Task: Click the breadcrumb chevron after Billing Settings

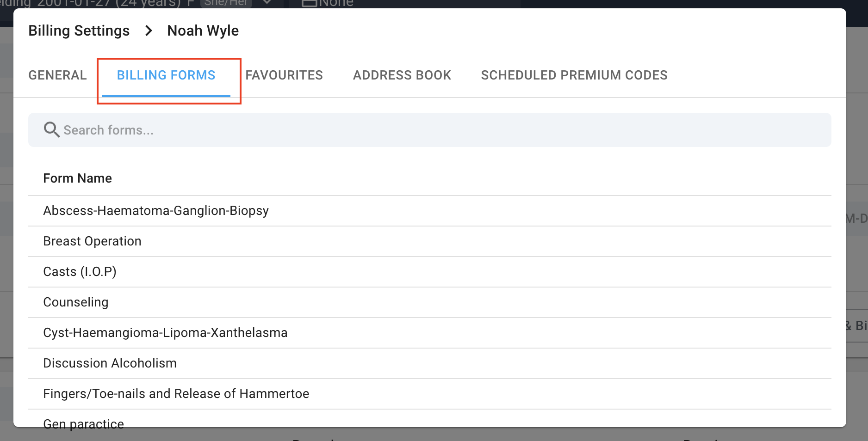Action: pyautogui.click(x=149, y=31)
